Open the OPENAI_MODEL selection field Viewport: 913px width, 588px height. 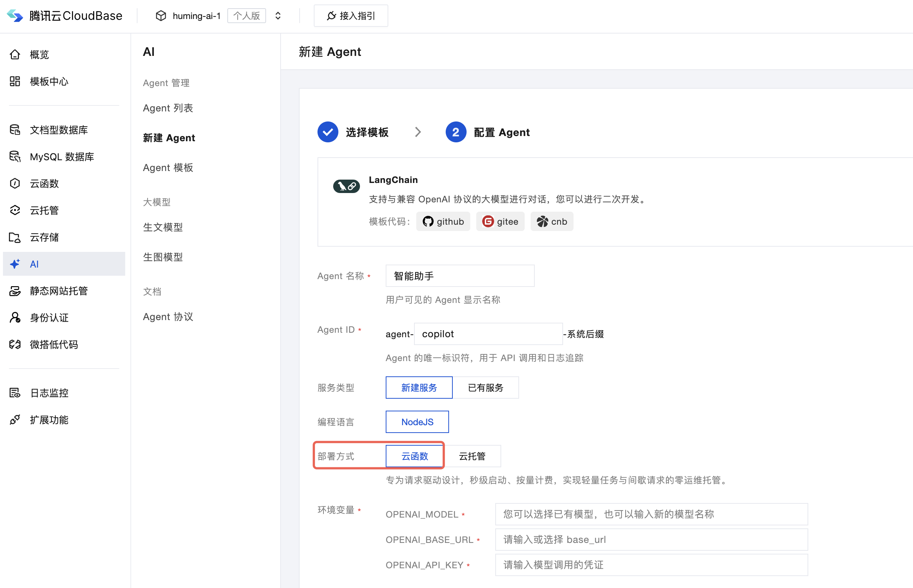(x=651, y=514)
